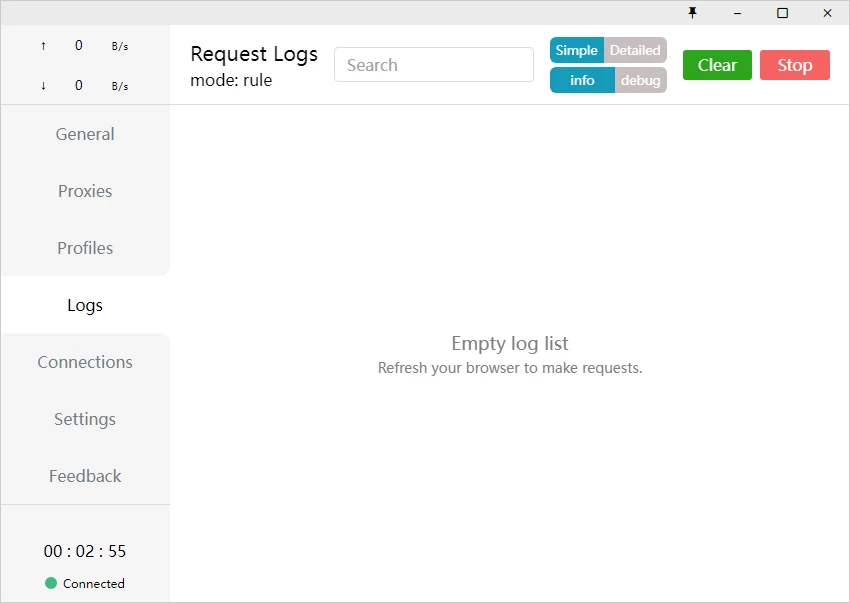Set log level to info
The image size is (850, 603).
coord(582,80)
